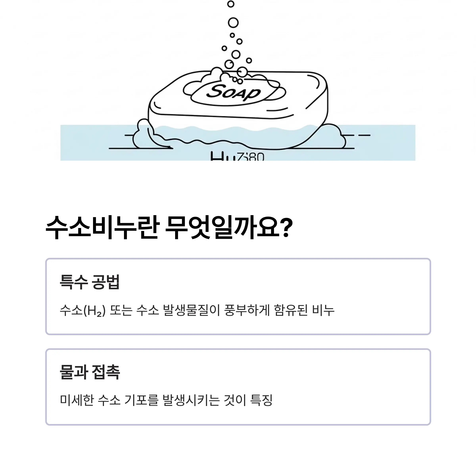The image size is (476, 476).
Task: Click the topmost small bubble
Action: [x=231, y=4]
